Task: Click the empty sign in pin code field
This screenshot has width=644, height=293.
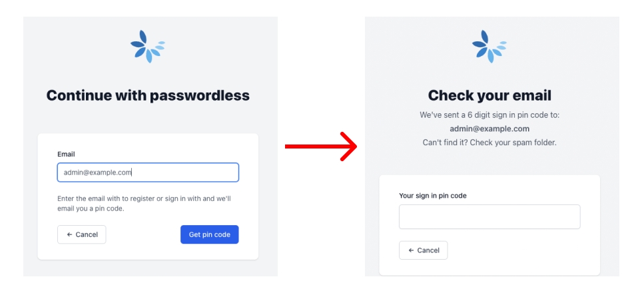Action: click(x=489, y=216)
